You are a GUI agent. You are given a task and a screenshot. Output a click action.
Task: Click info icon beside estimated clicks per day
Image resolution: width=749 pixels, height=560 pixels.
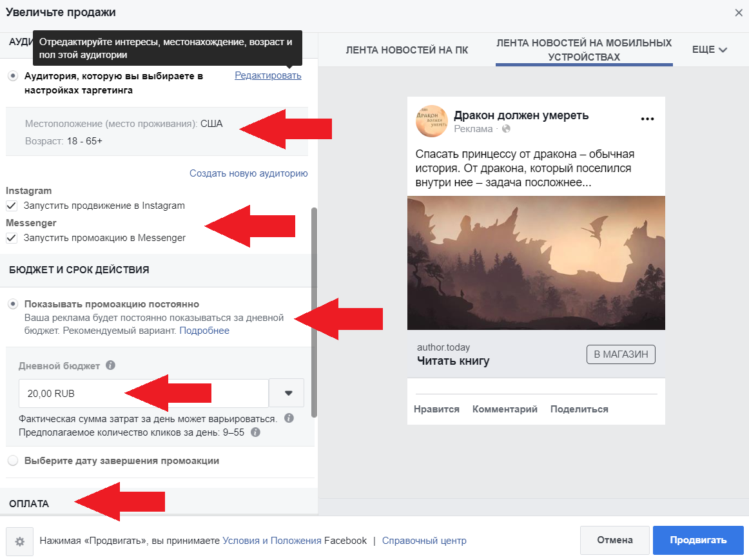pos(255,432)
